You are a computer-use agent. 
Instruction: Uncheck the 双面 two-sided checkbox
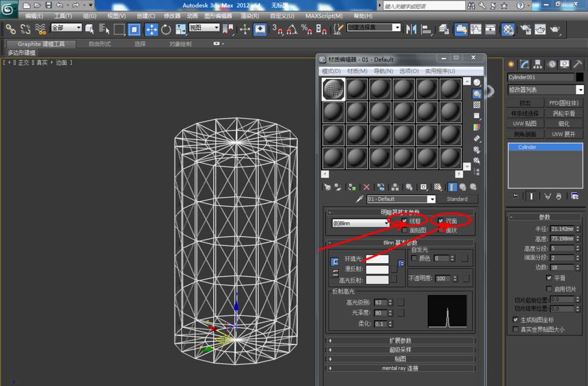click(440, 221)
